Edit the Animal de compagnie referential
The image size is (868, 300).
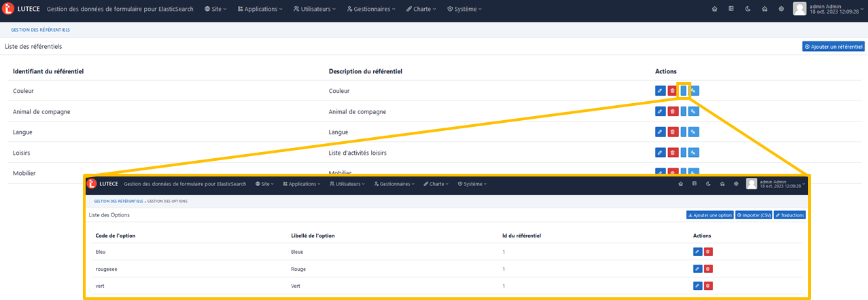coord(660,111)
